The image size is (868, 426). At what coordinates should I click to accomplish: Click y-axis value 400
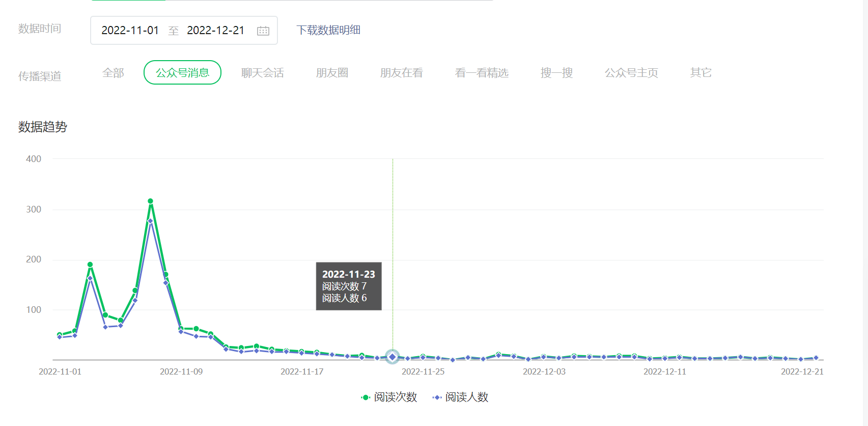point(34,159)
